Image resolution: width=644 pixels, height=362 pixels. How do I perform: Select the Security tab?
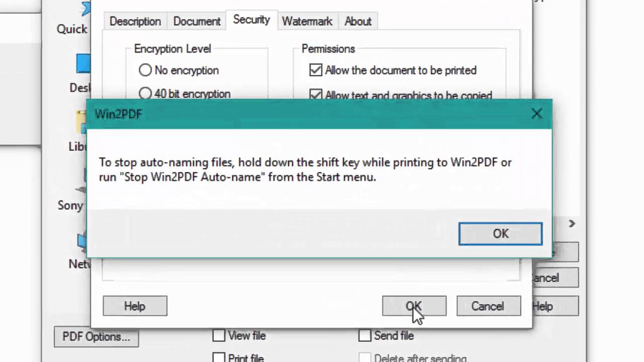[252, 20]
